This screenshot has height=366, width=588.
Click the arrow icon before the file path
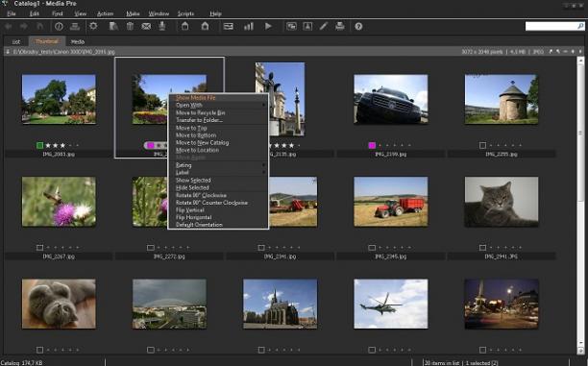coord(7,52)
